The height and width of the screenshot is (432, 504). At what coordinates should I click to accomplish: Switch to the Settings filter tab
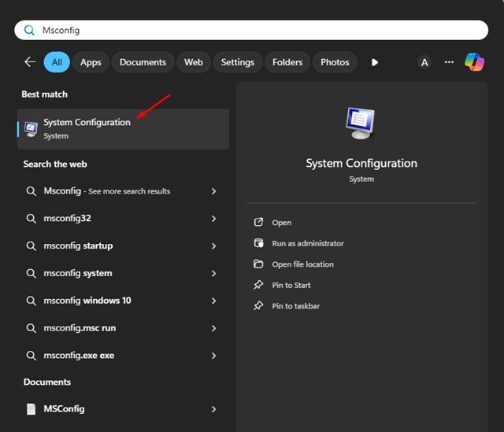click(237, 62)
